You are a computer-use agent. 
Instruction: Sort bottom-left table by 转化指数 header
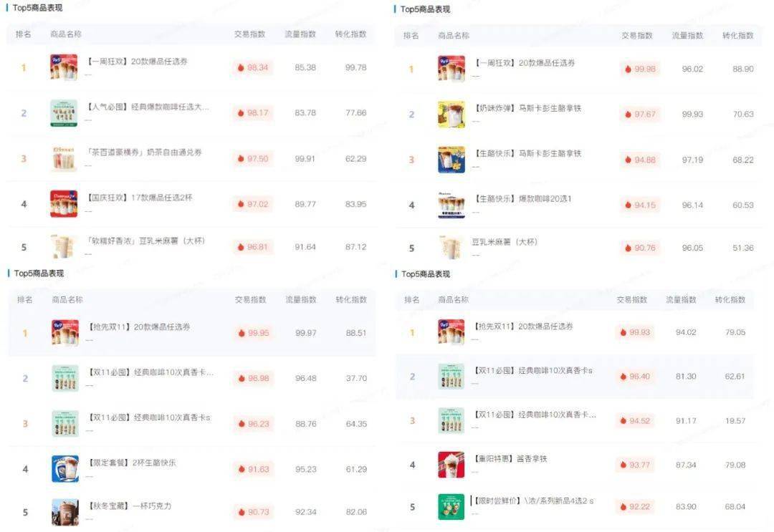pyautogui.click(x=351, y=299)
